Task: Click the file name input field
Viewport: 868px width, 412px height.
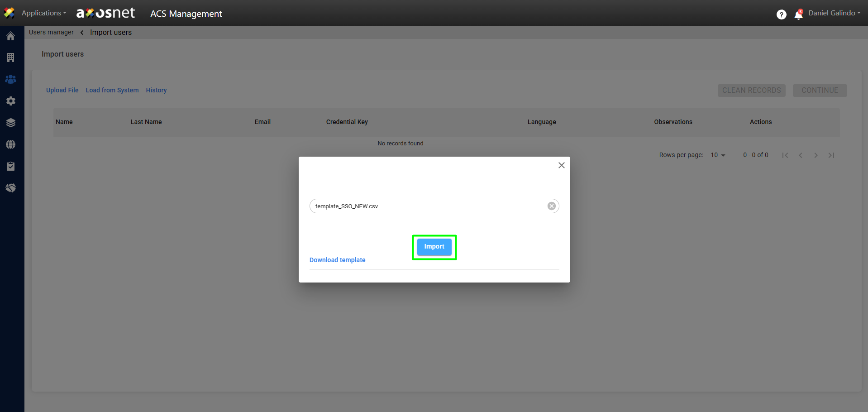Action: coord(425,206)
